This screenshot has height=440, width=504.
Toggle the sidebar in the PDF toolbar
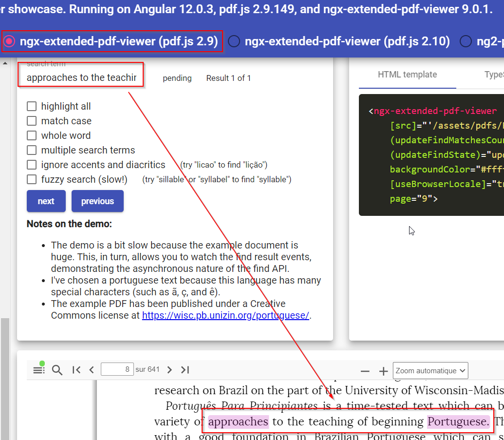click(x=38, y=369)
